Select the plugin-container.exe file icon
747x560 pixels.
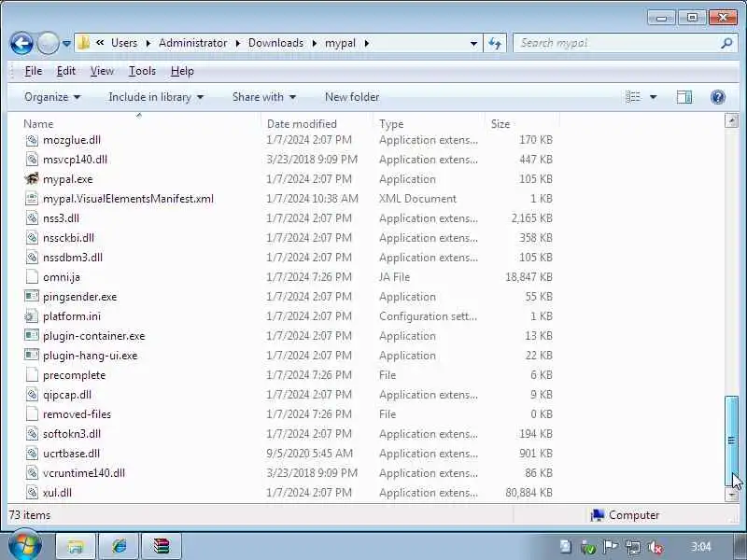[x=32, y=335]
